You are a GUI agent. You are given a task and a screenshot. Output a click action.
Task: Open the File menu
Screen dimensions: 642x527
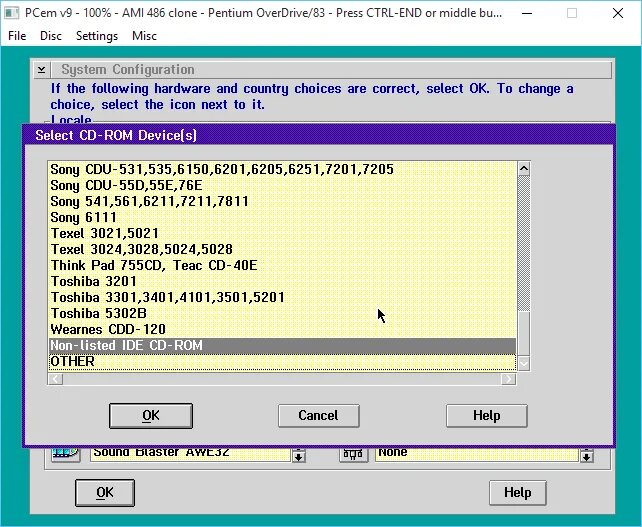(17, 36)
